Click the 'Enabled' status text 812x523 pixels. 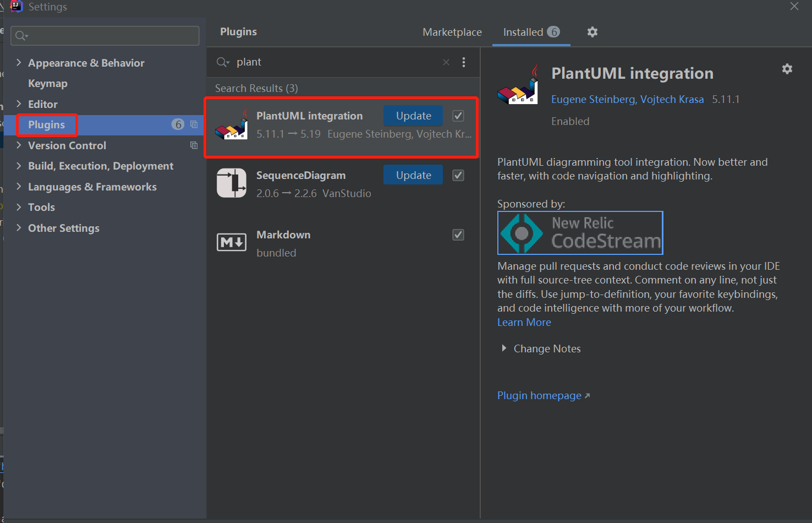tap(570, 121)
